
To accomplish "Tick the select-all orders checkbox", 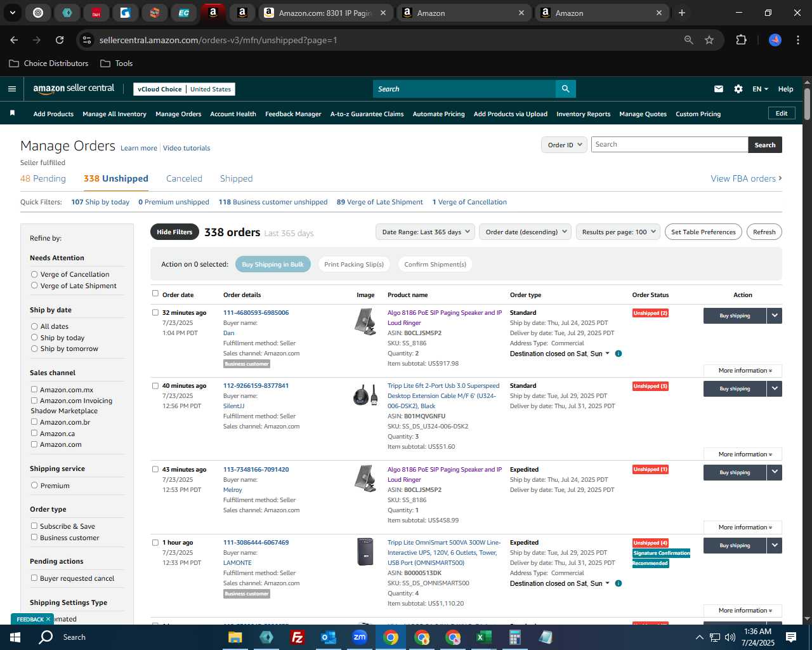I will pos(155,294).
